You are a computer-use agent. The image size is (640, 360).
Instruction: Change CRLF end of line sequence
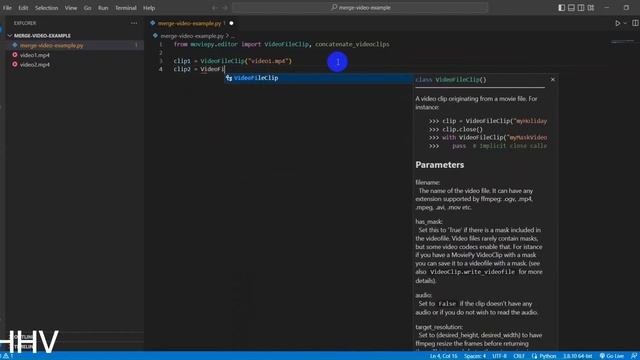click(x=519, y=356)
